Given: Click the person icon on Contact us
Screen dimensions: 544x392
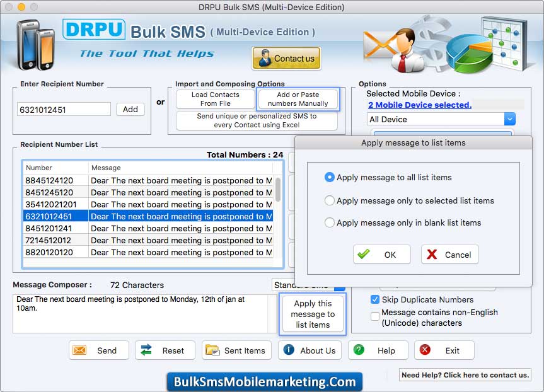Looking at the screenshot, I should [265, 58].
